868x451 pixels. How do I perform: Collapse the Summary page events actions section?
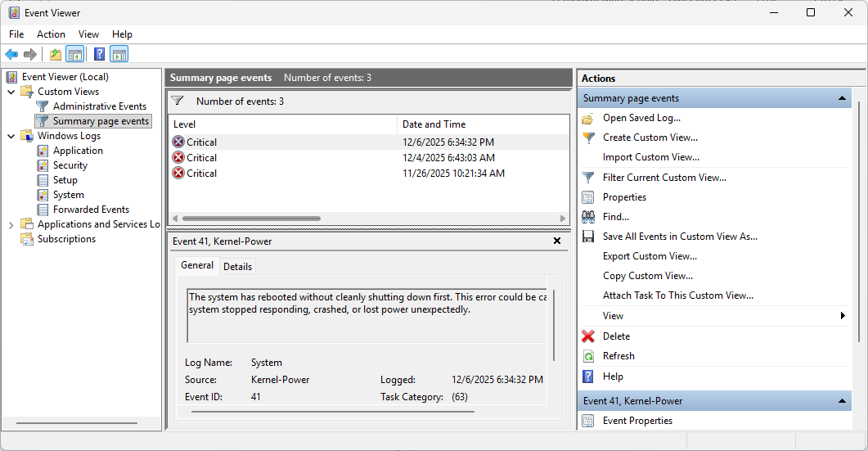click(842, 98)
